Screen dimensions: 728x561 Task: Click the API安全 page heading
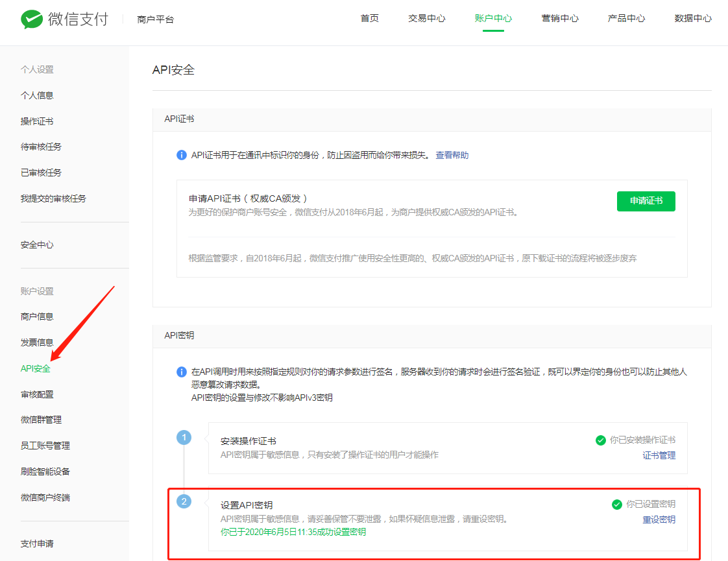point(174,70)
